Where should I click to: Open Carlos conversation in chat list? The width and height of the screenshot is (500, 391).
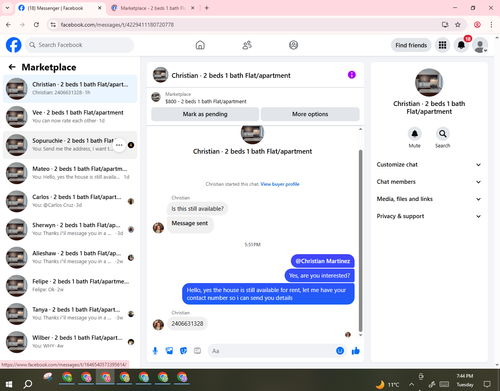(x=70, y=201)
